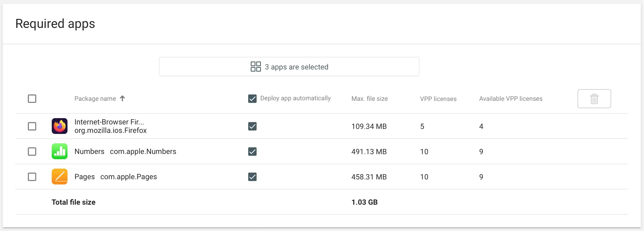Click the Available VPP licenses header
Screen dimensions: 644x231
point(511,99)
